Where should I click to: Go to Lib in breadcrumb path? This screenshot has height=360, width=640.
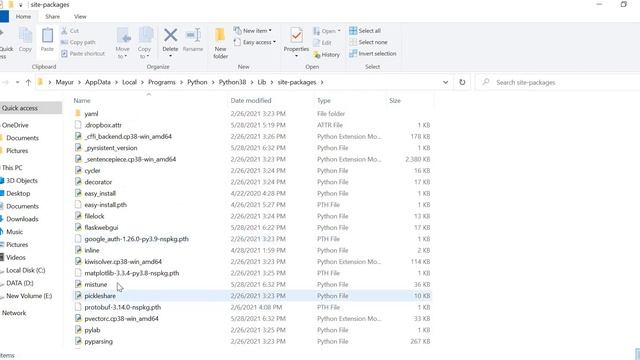point(262,82)
